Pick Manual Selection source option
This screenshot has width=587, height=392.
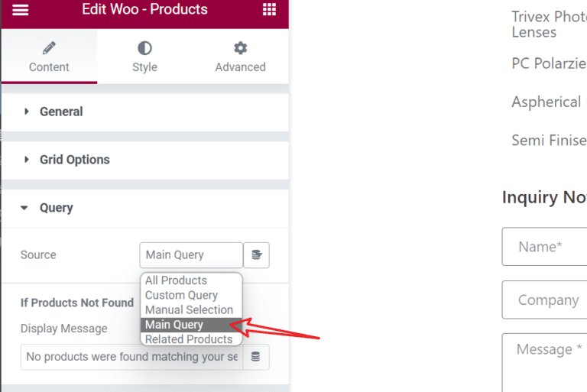[189, 309]
